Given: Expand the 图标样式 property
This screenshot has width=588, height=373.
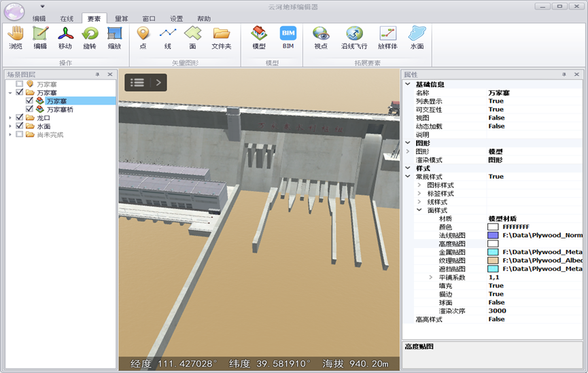Looking at the screenshot, I should tap(419, 185).
